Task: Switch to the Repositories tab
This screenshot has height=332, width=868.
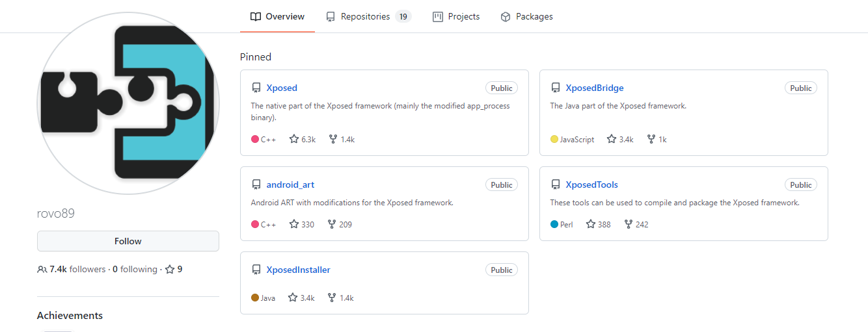Action: [x=368, y=17]
